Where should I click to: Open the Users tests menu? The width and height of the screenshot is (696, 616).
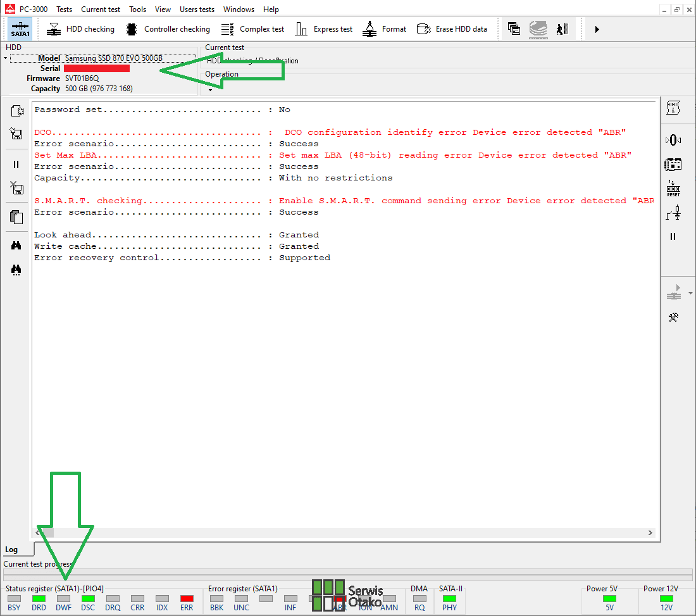[x=197, y=9]
